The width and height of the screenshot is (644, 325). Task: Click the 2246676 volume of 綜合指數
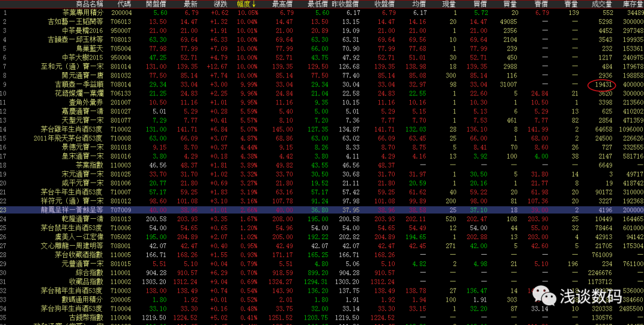[x=600, y=273]
